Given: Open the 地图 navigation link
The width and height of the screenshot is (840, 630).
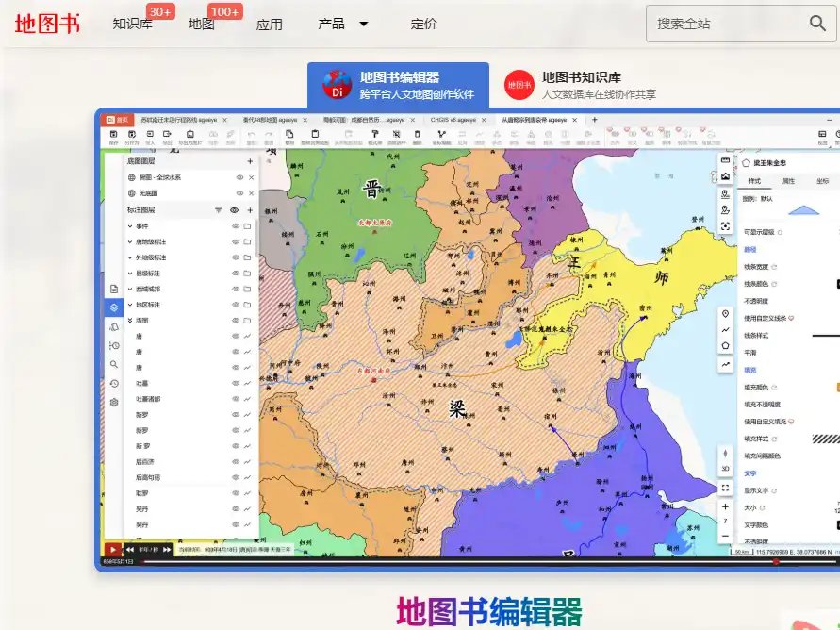Looking at the screenshot, I should (x=202, y=24).
